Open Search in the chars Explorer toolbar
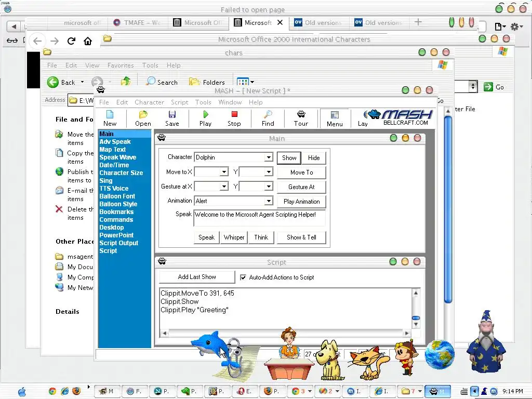This screenshot has height=399, width=532. tap(162, 82)
